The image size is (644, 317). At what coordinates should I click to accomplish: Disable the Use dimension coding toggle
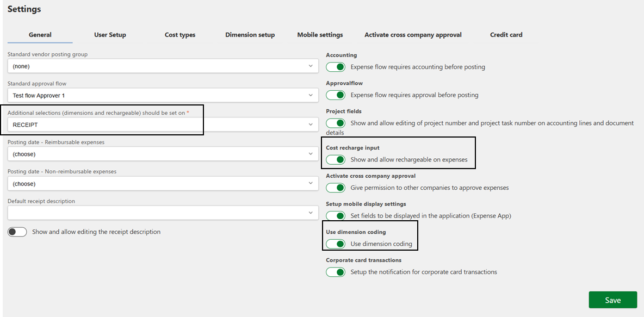pos(336,244)
